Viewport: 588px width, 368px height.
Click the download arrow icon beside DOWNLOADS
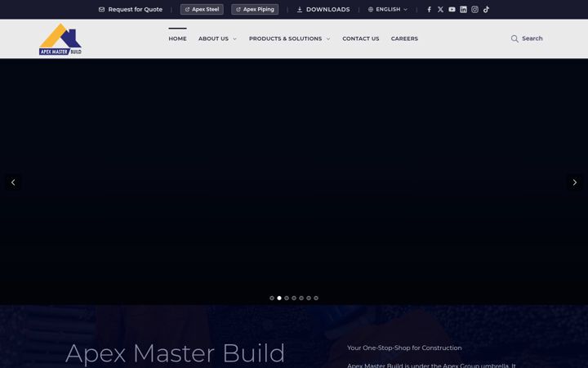point(300,9)
